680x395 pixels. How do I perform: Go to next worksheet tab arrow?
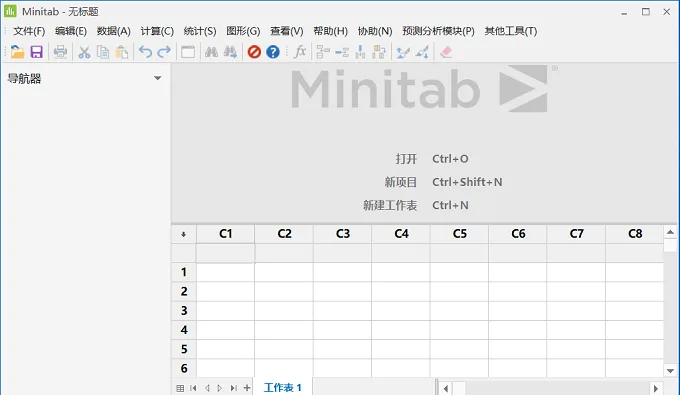pos(220,388)
